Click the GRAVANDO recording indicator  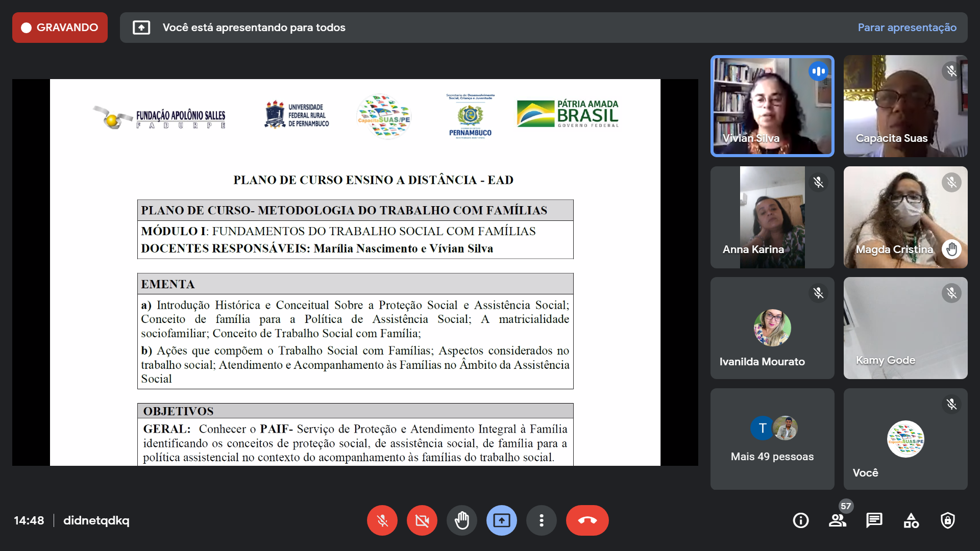point(60,28)
